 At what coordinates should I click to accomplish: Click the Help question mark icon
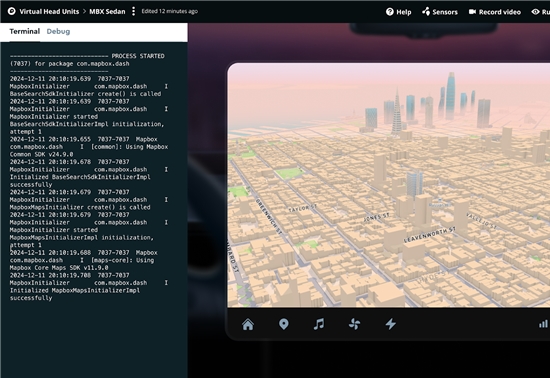click(x=389, y=12)
